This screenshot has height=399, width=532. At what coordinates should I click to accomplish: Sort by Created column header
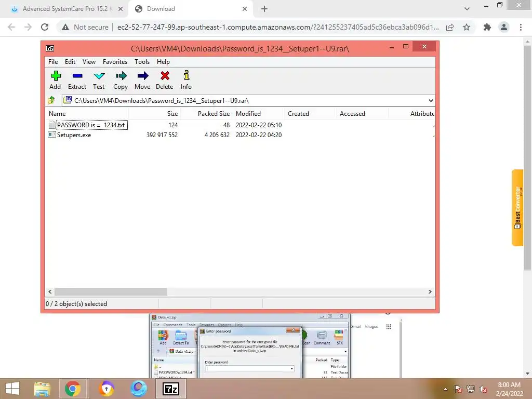click(310, 114)
